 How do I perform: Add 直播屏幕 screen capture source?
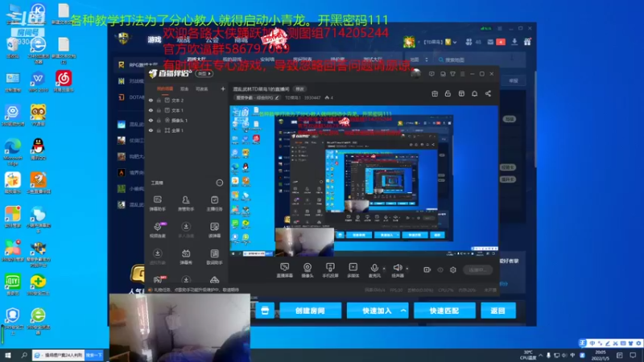coord(285,270)
